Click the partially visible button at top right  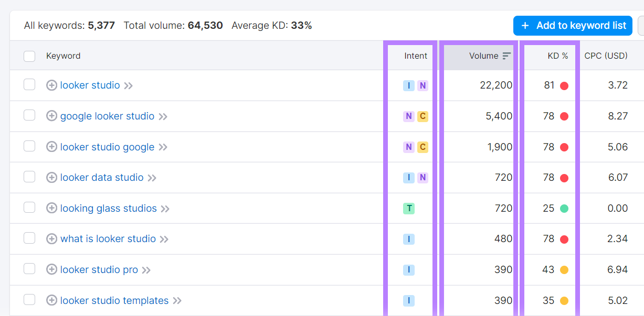click(641, 25)
